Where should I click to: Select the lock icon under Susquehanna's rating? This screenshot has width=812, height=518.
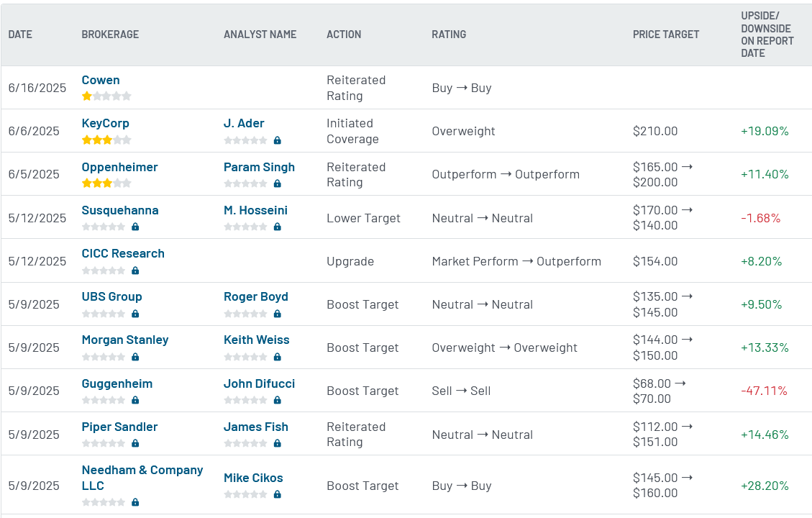(x=134, y=227)
